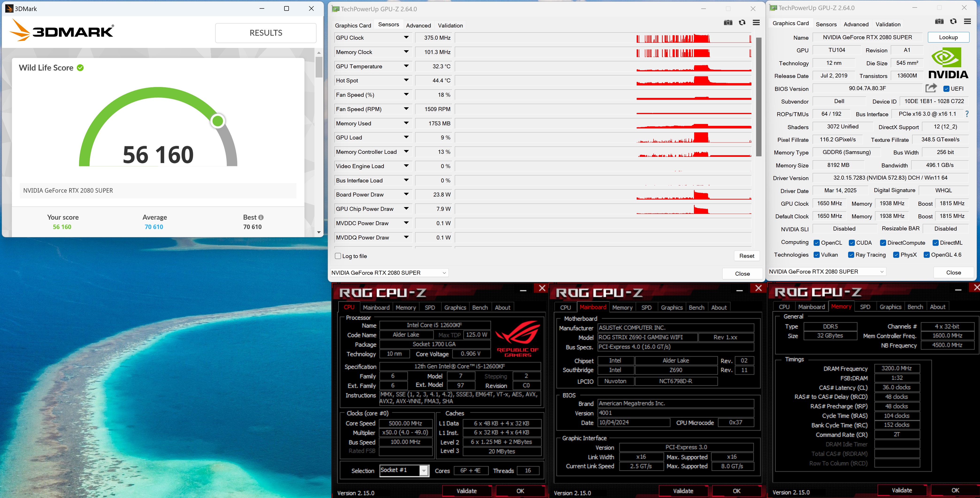
Task: Click the screenshot camera icon in GPU-Z Sensors window
Action: coord(728,23)
